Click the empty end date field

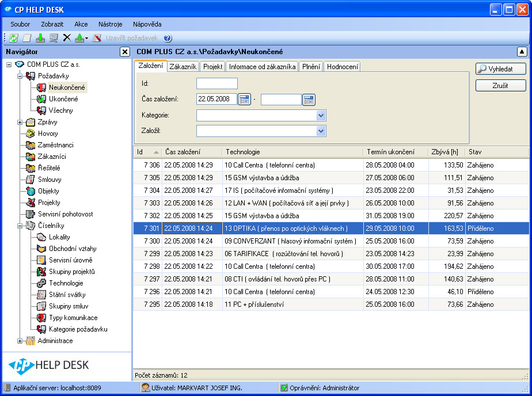coord(282,100)
